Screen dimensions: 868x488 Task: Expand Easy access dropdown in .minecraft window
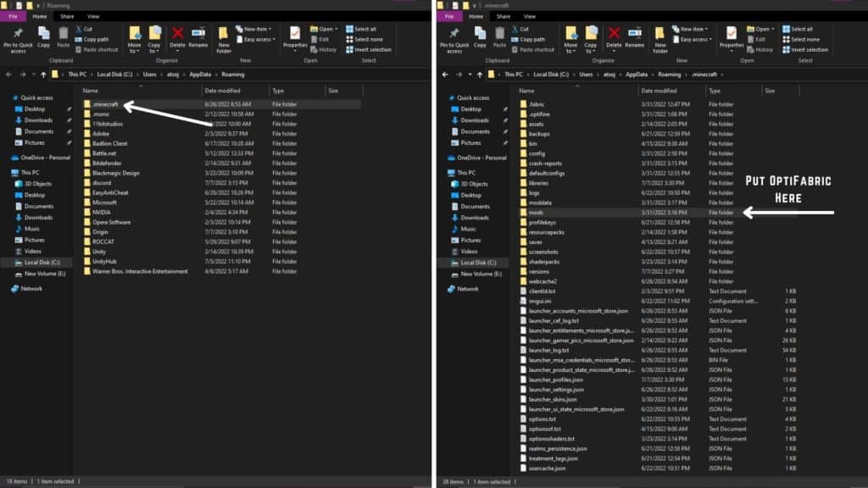[696, 39]
